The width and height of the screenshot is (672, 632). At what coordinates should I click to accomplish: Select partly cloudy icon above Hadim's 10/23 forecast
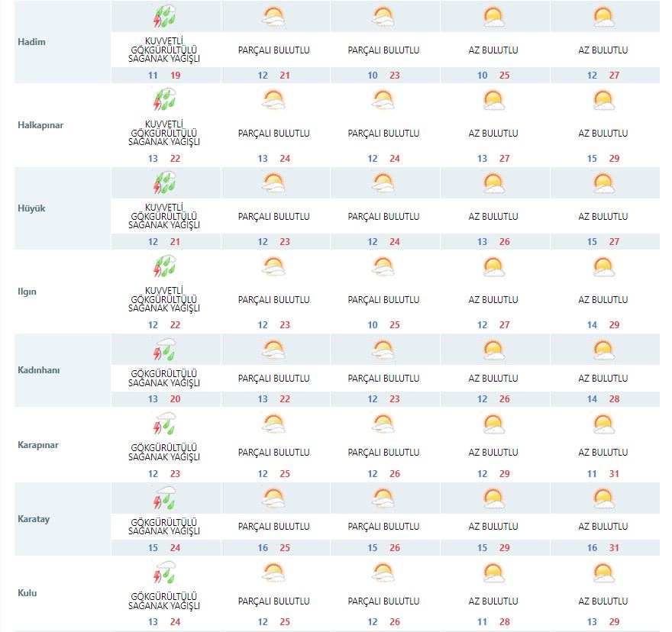click(x=383, y=16)
